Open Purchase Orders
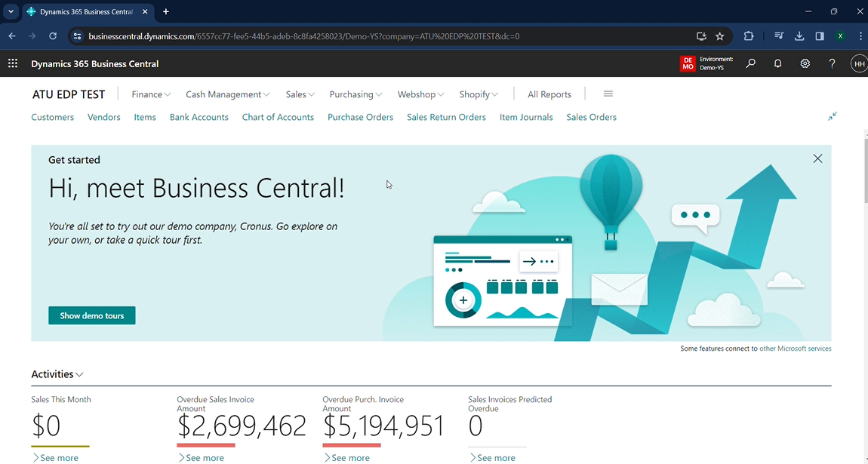The width and height of the screenshot is (868, 464). click(x=360, y=117)
